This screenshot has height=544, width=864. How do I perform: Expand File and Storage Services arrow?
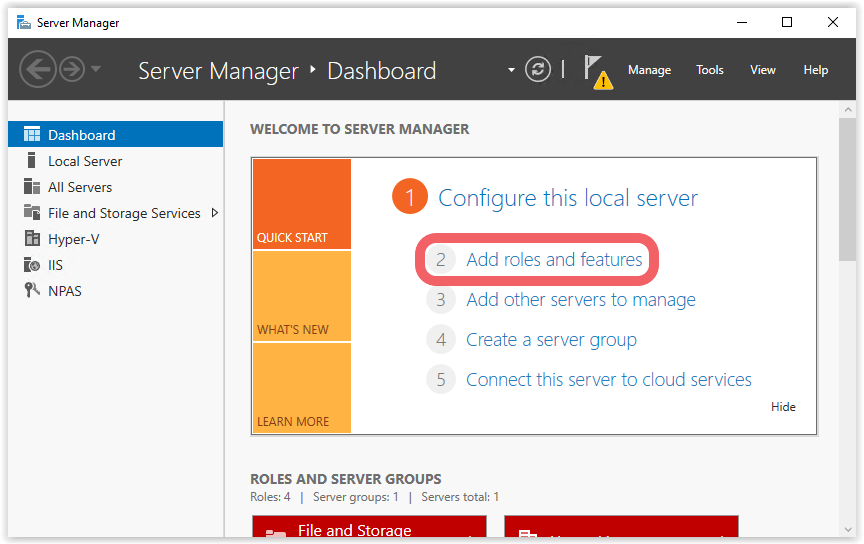tap(214, 213)
